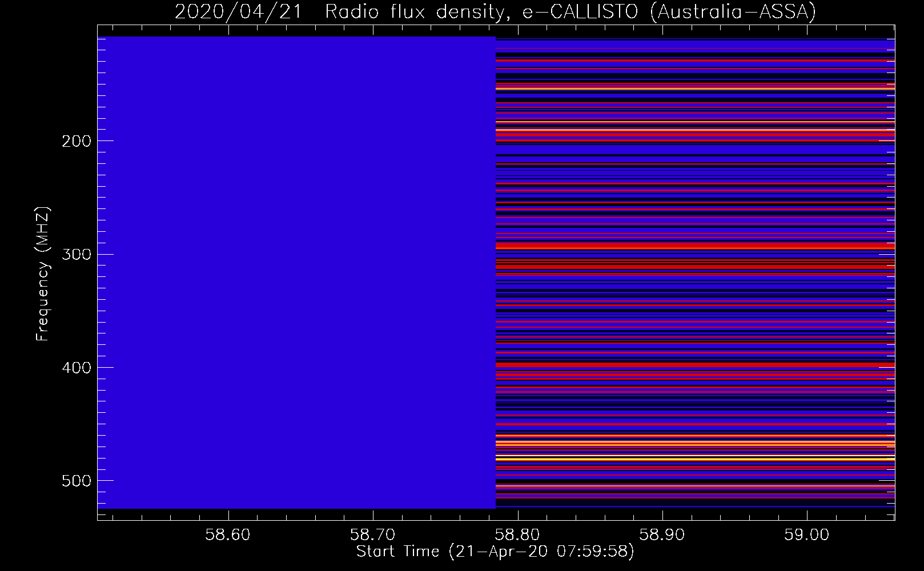Click the 58.70 time tick label
The width and height of the screenshot is (924, 571).
(x=373, y=534)
